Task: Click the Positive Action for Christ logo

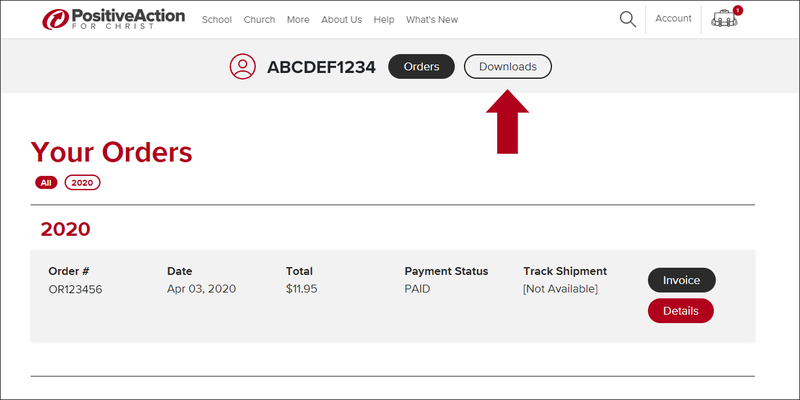Action: [113, 19]
